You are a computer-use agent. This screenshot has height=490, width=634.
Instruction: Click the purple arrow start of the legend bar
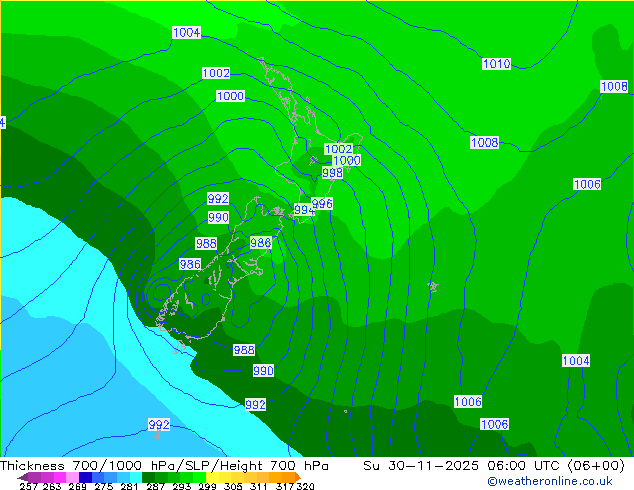(22, 477)
